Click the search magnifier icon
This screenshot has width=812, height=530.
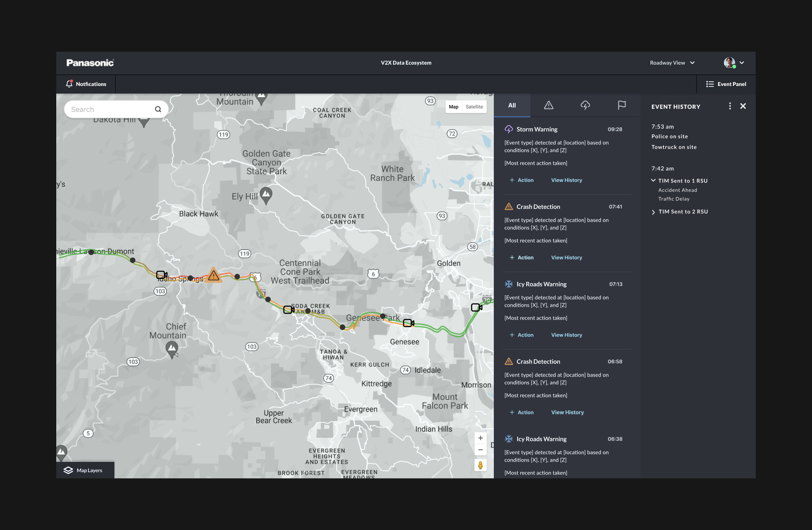click(158, 110)
